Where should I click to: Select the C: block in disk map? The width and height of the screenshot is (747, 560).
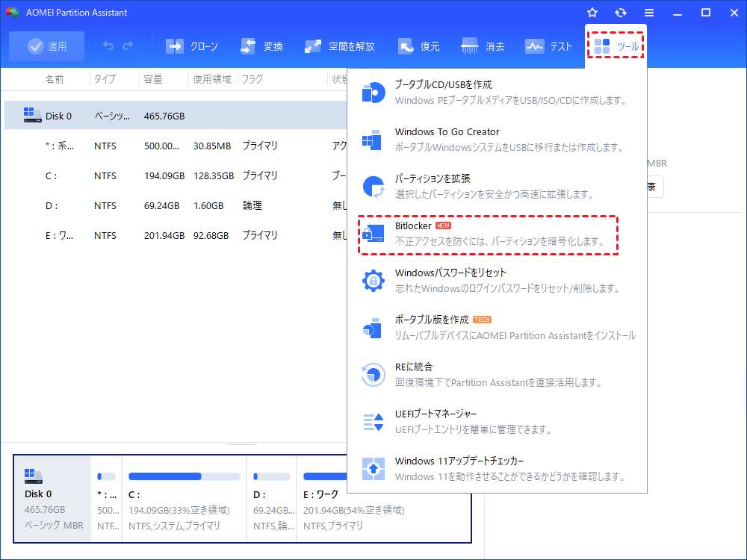coord(185,499)
